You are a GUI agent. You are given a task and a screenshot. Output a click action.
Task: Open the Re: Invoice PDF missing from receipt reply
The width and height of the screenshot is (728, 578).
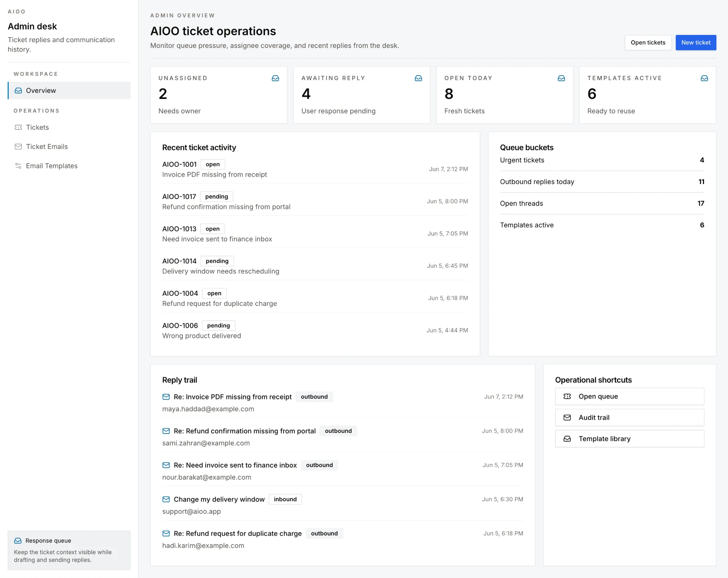click(x=233, y=397)
